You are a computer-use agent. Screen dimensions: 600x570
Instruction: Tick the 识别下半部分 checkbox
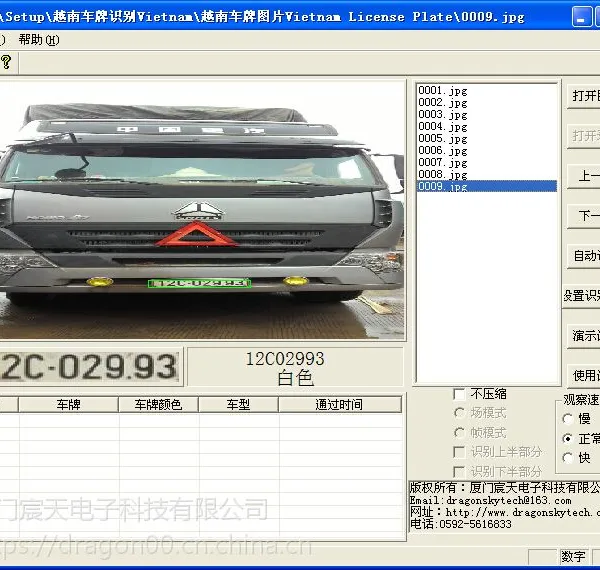coord(459,471)
